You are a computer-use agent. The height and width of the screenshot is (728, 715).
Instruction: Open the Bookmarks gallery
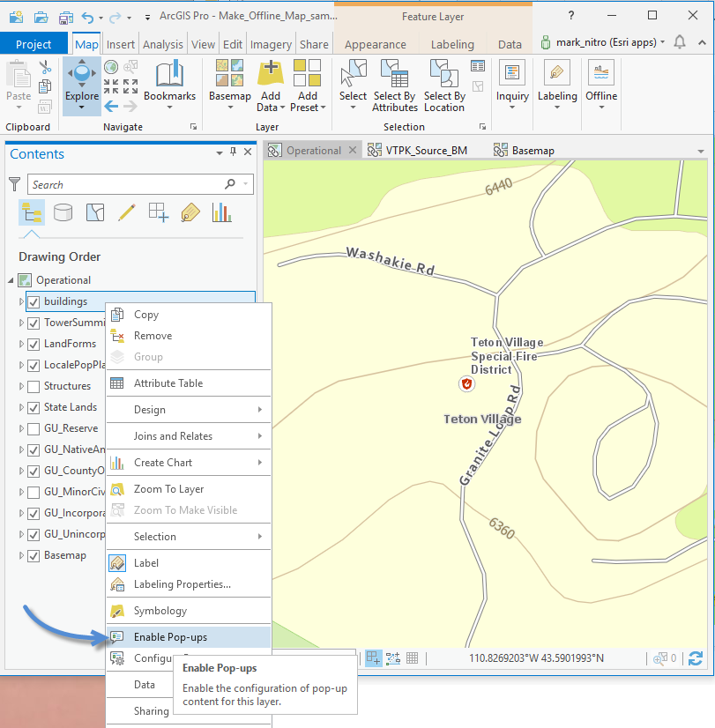169,85
